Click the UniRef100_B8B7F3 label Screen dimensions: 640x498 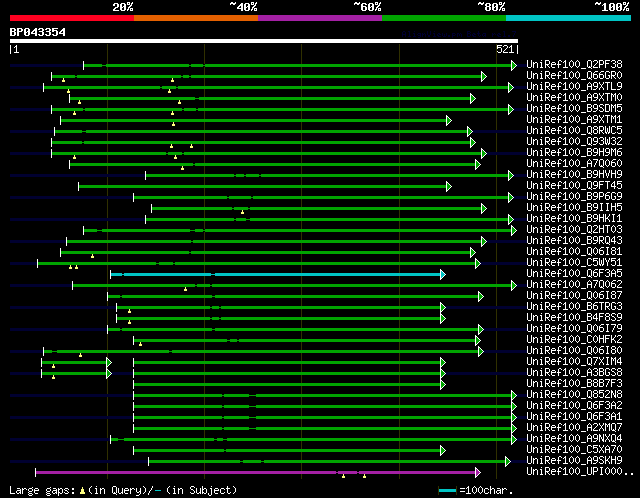(574, 384)
